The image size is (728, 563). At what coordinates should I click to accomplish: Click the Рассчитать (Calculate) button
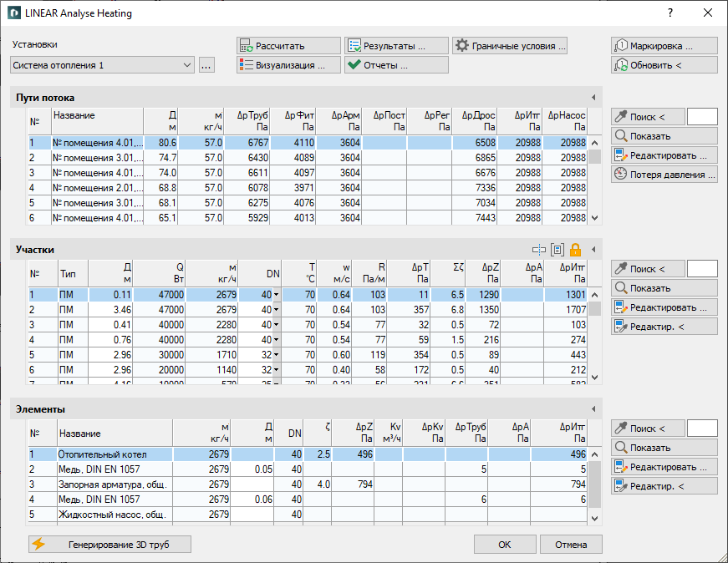click(x=288, y=46)
